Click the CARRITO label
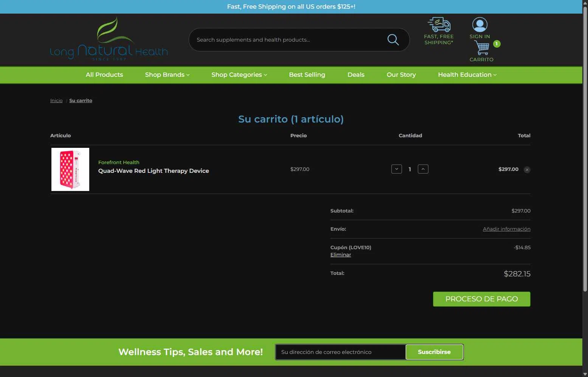Image resolution: width=588 pixels, height=377 pixels. 481,59
